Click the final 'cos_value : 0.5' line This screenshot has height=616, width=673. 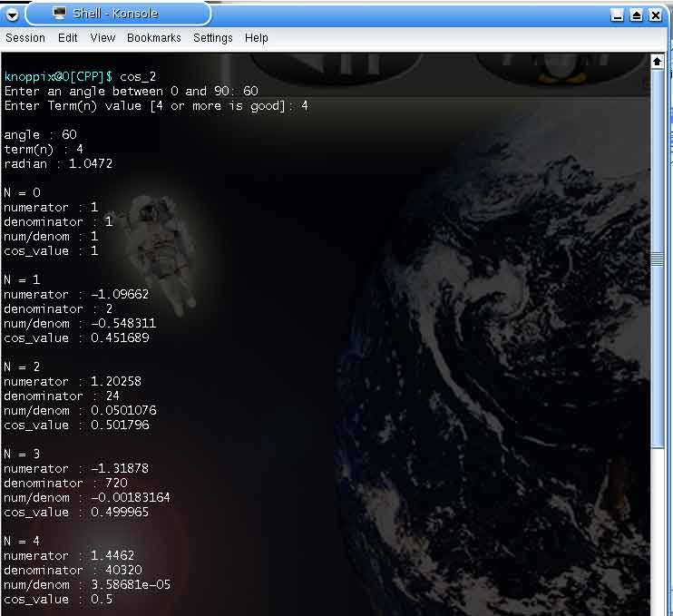[x=58, y=599]
